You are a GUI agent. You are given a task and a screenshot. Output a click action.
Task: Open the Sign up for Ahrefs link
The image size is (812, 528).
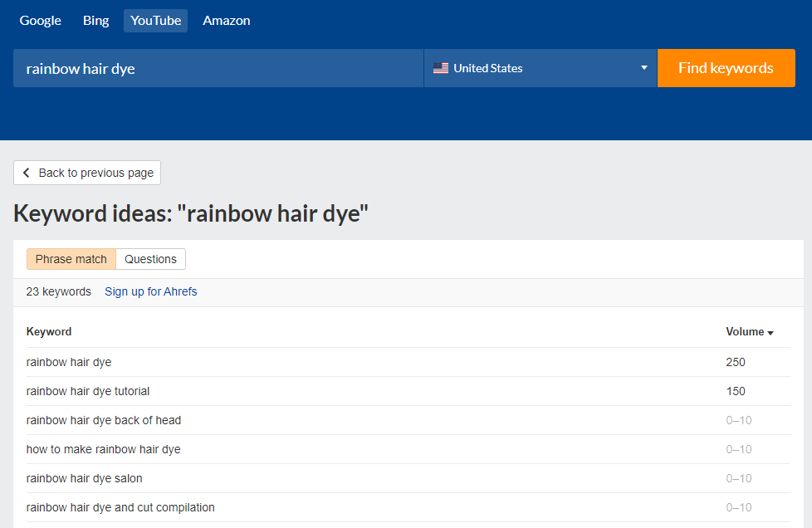click(x=151, y=291)
